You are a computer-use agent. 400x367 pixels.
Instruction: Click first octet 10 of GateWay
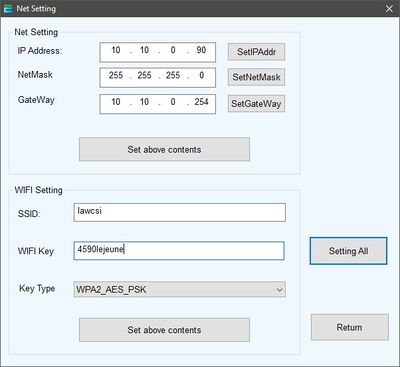[x=116, y=102]
